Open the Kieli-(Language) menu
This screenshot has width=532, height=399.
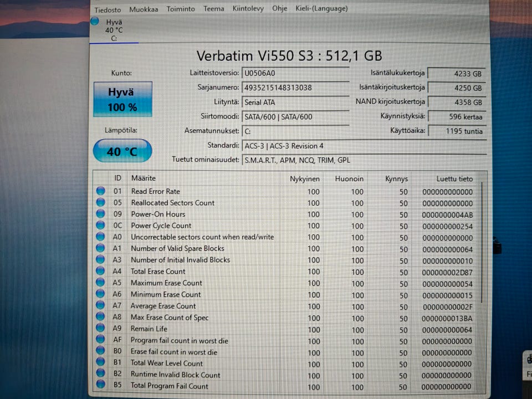tap(321, 8)
